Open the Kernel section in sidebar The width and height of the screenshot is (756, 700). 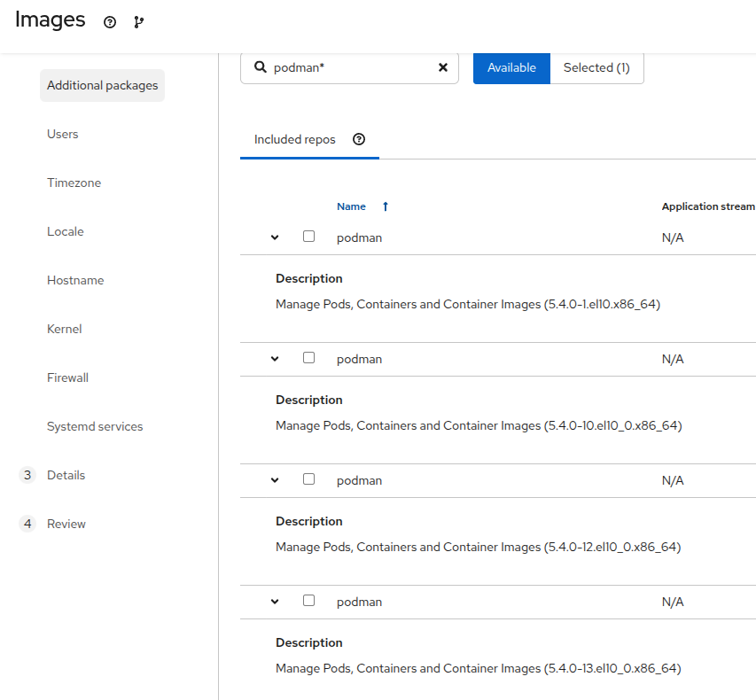pyautogui.click(x=65, y=329)
